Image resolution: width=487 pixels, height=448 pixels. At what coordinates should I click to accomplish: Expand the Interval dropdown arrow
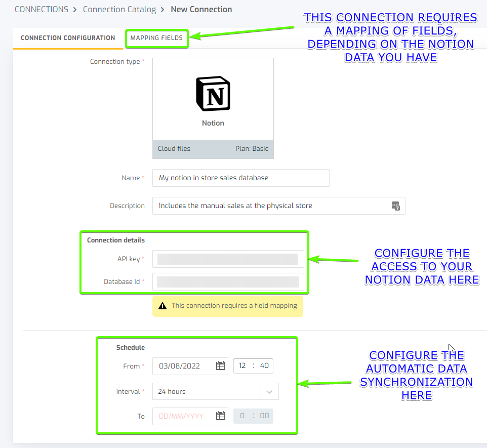269,391
